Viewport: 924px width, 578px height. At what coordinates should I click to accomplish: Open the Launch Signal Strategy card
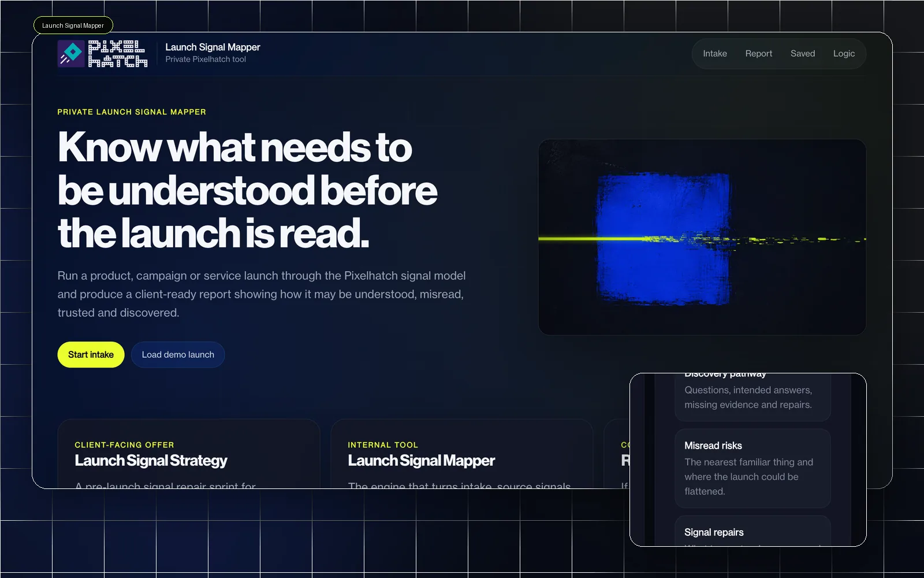click(x=189, y=454)
